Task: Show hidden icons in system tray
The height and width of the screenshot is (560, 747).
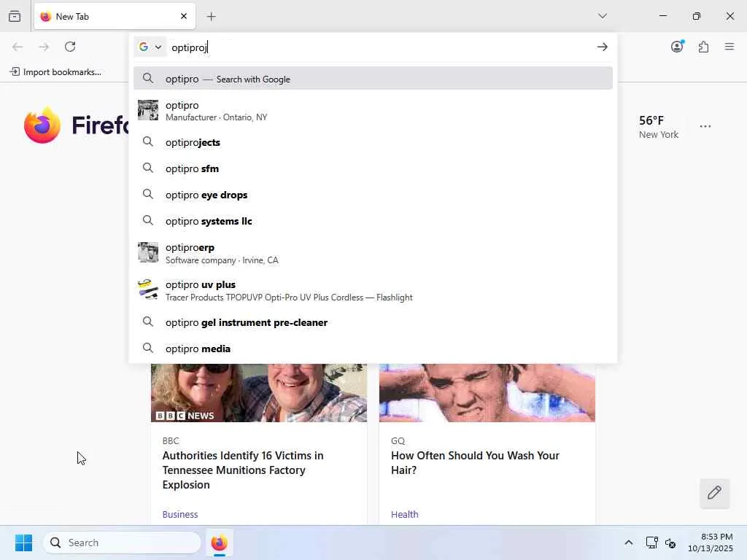Action: pos(628,542)
